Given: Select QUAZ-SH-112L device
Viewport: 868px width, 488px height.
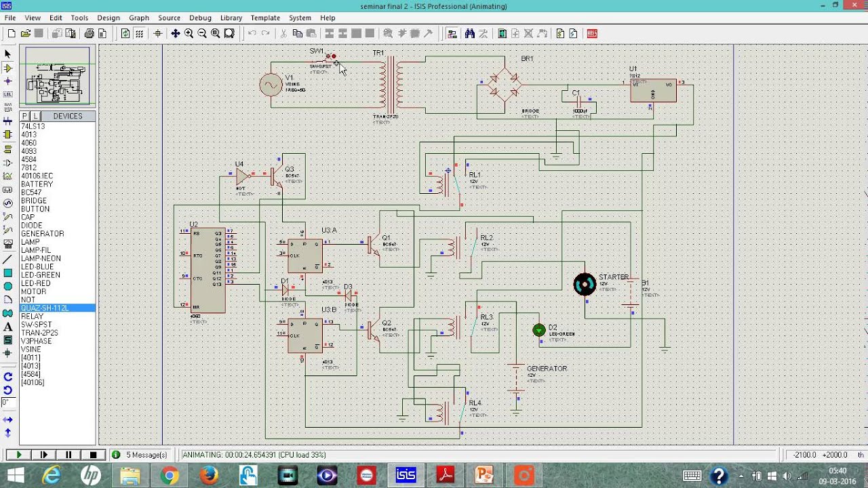Looking at the screenshot, I should pos(57,308).
